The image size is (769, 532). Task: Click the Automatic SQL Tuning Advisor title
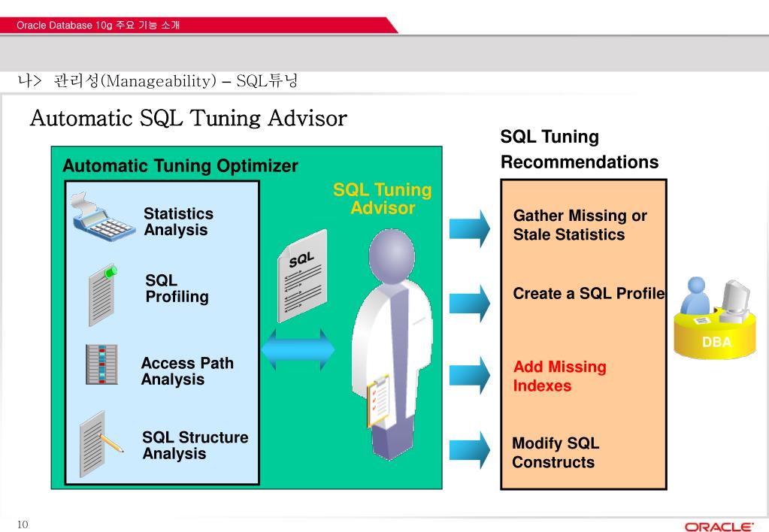coord(189,118)
